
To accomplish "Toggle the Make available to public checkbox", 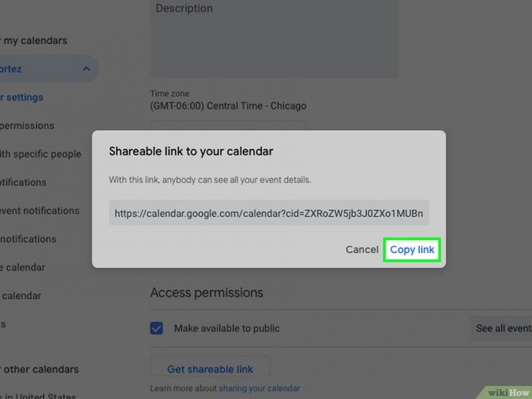I will point(157,329).
